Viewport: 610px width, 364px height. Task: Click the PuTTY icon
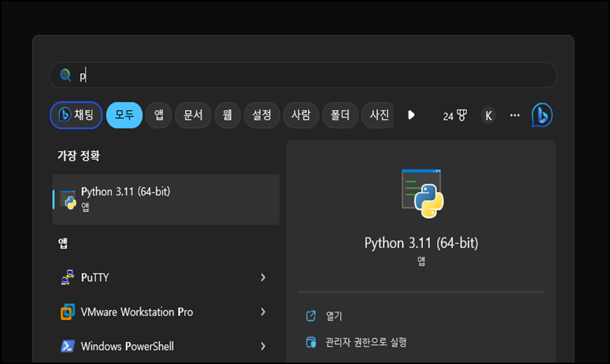pos(68,277)
